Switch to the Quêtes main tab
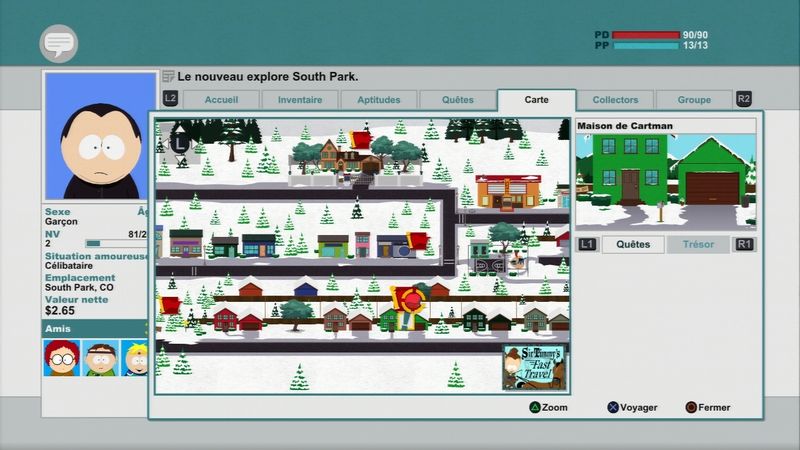Viewport: 800px width, 450px height. (x=458, y=100)
